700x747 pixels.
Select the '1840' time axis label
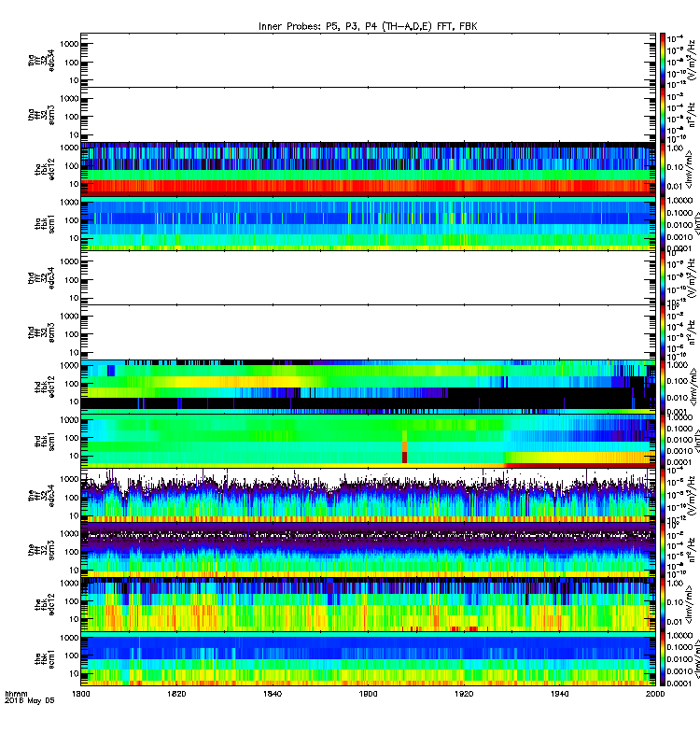(x=273, y=694)
